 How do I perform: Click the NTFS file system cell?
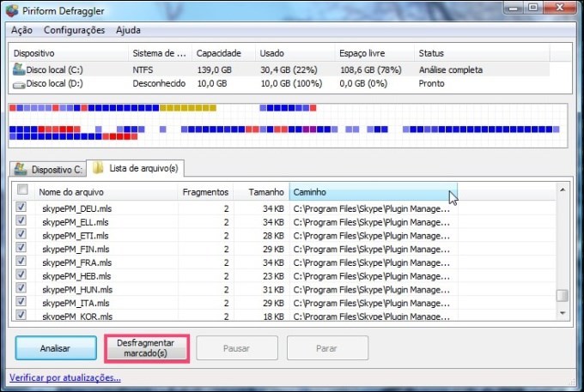coord(143,70)
